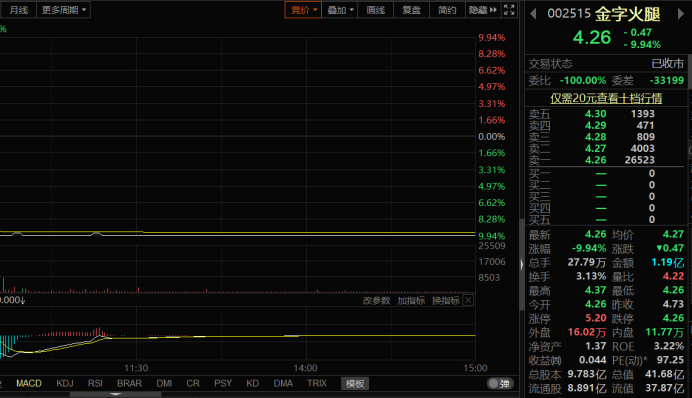Go to previous stock with left arrow

pyautogui.click(x=533, y=14)
